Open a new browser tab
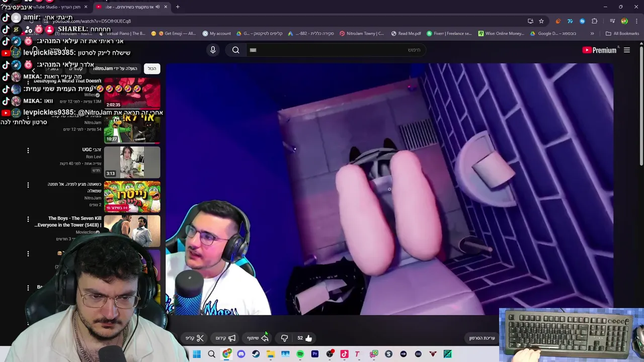 (x=178, y=7)
